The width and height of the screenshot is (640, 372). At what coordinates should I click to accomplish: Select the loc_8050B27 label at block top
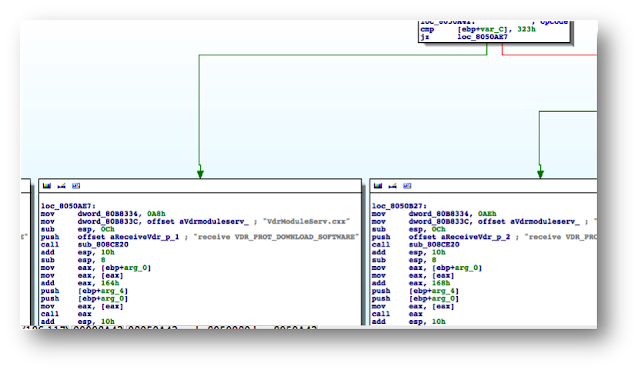[x=399, y=206]
